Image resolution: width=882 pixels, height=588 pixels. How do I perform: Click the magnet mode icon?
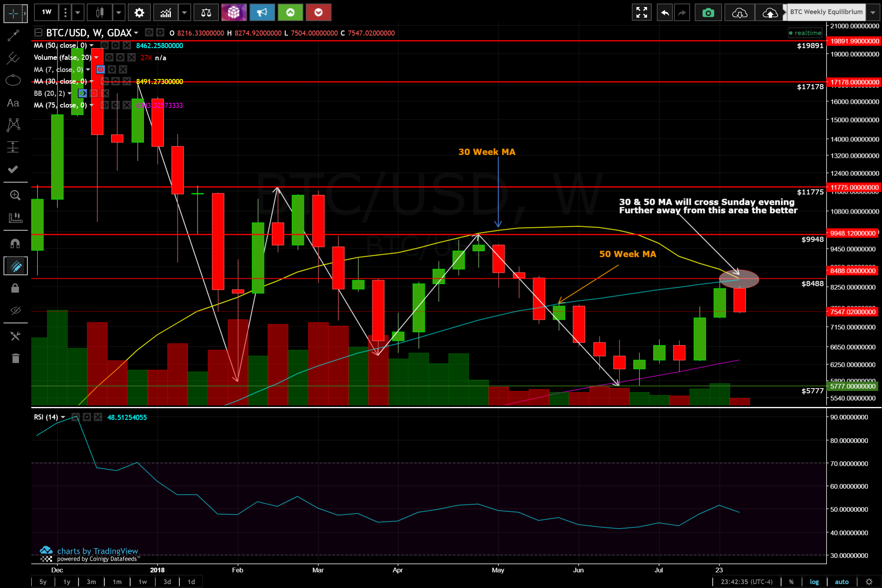coord(15,244)
